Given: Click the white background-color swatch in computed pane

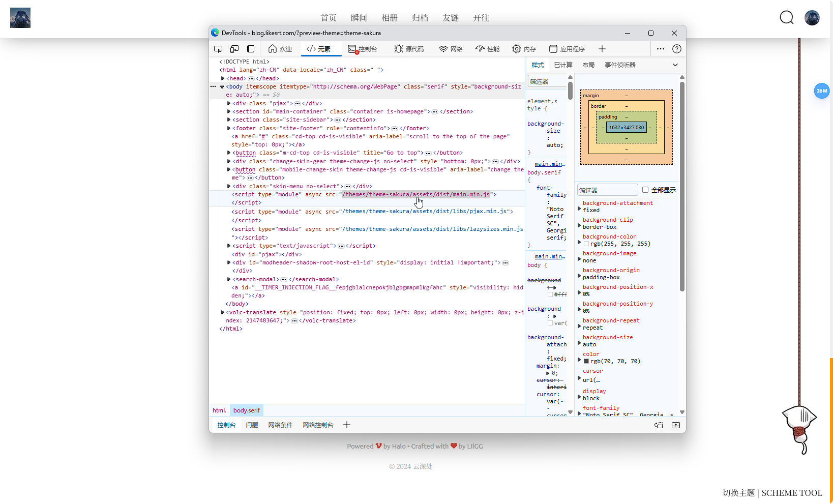Looking at the screenshot, I should [586, 244].
